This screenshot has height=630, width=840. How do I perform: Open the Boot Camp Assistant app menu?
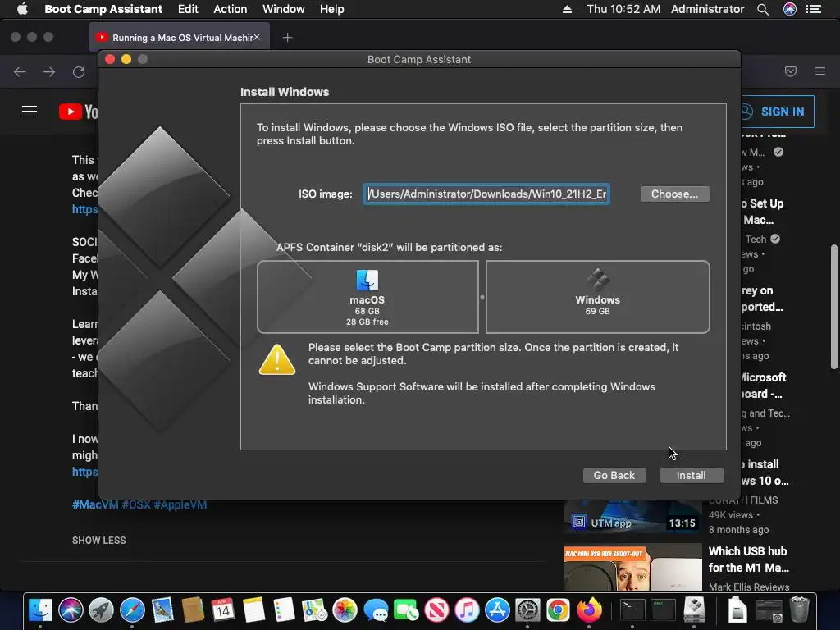click(x=103, y=9)
